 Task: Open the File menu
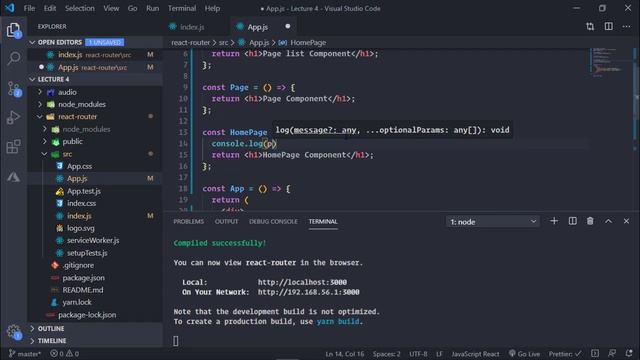(x=29, y=8)
